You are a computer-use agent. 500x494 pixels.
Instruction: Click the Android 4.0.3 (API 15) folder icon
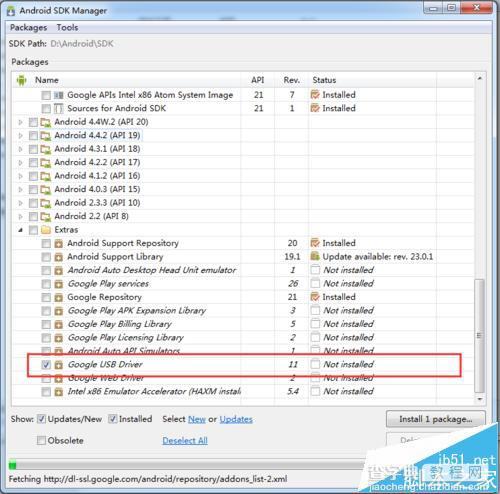(45, 190)
